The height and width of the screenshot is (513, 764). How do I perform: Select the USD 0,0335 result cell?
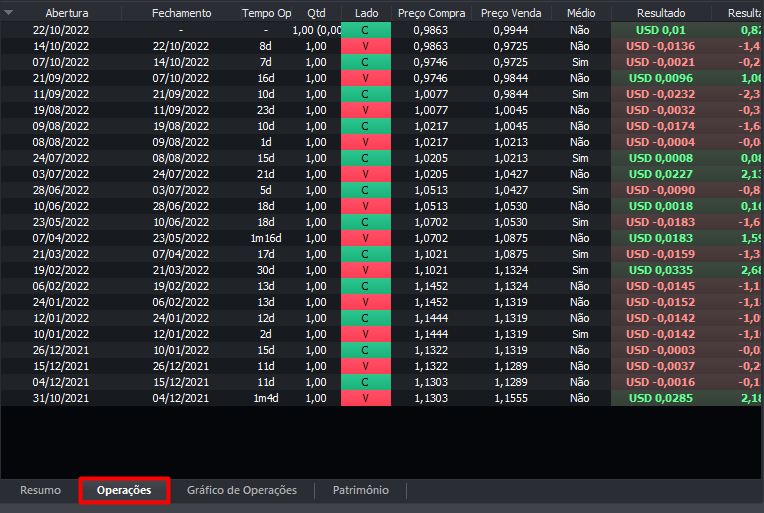pos(661,270)
